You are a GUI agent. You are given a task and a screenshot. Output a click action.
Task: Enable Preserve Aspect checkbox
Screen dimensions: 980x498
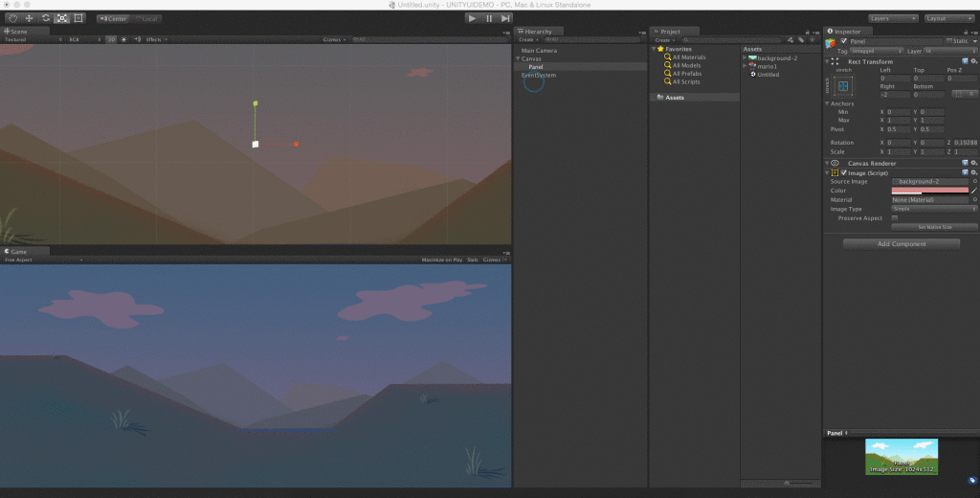(895, 218)
